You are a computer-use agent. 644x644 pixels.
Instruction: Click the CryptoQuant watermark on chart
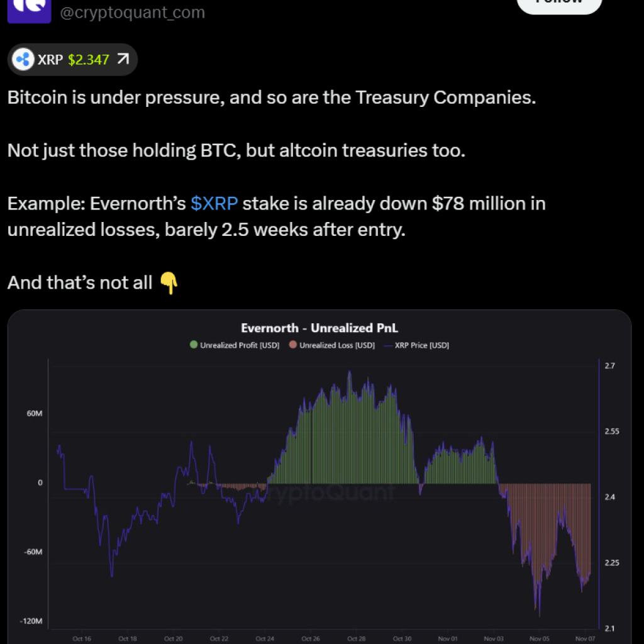(327, 493)
